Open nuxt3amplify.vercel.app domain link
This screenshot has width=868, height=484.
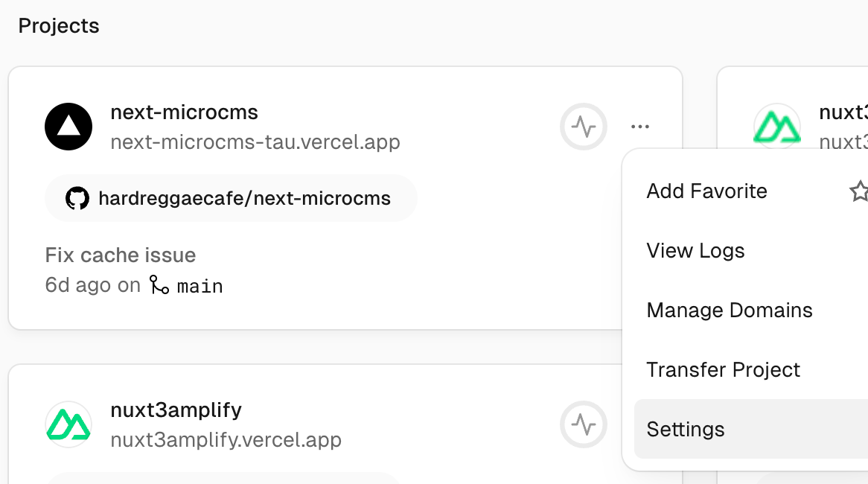(x=226, y=439)
